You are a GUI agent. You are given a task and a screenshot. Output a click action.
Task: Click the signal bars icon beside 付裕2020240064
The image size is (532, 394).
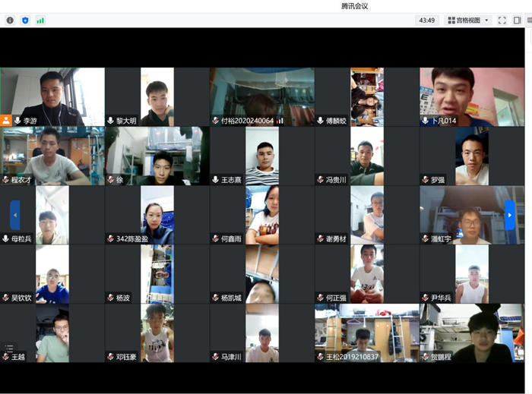pos(280,121)
